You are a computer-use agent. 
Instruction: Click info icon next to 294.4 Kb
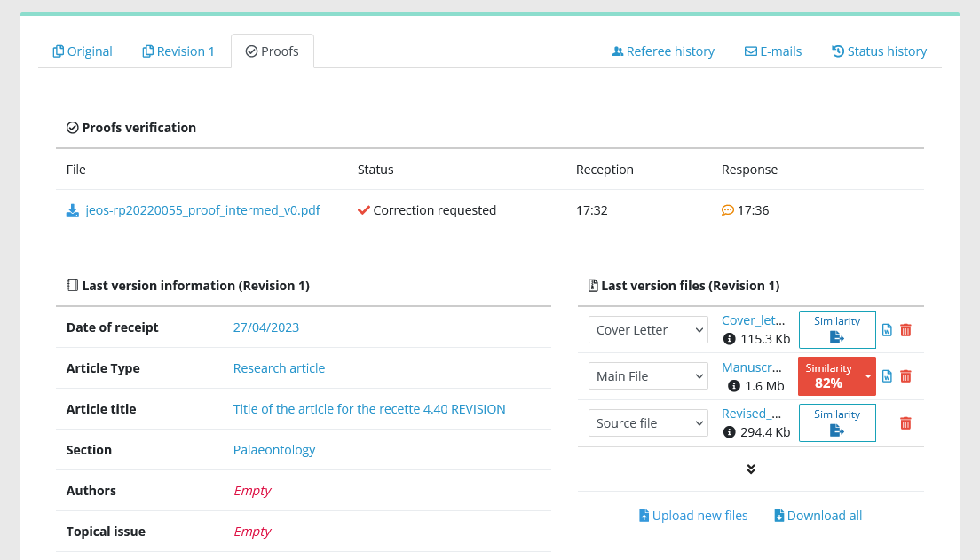click(730, 432)
